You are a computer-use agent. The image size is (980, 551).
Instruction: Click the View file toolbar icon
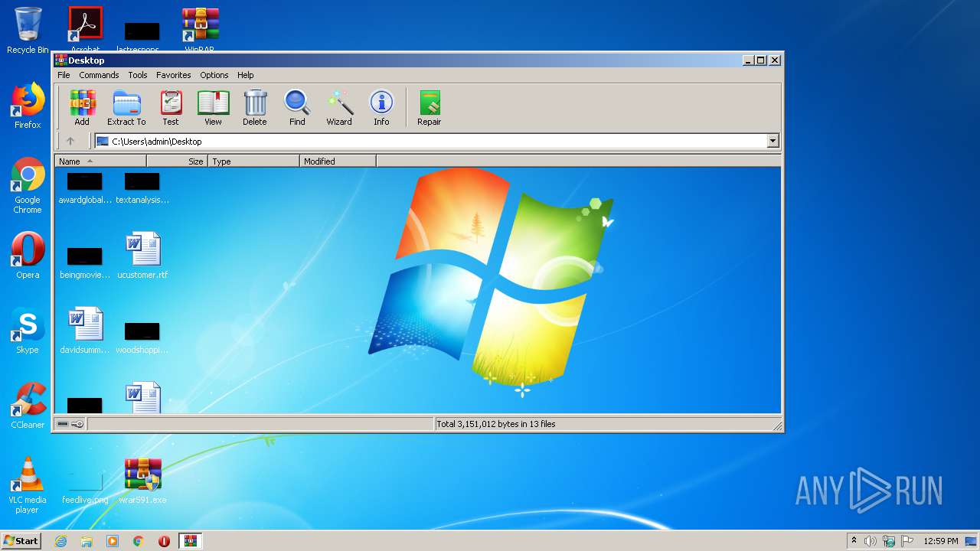coord(213,107)
